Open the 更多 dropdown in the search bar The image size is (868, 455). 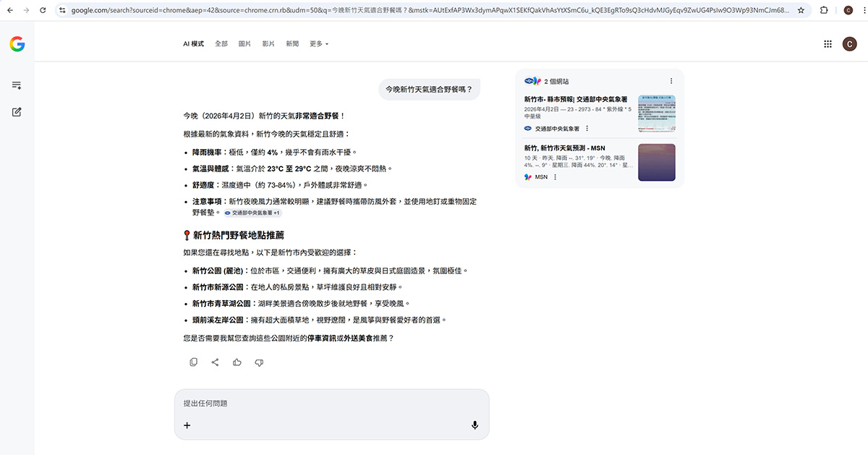pyautogui.click(x=317, y=43)
